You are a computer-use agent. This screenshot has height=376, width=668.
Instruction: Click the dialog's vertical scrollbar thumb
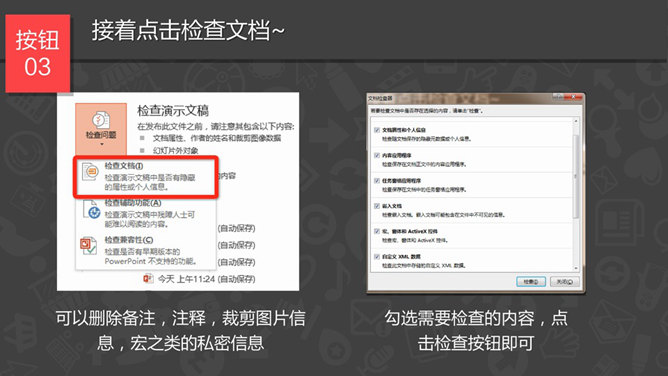(x=576, y=176)
